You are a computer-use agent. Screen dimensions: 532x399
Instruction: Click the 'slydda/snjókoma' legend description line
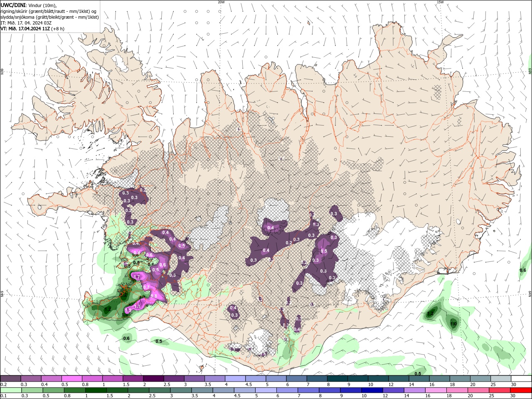tap(49, 17)
